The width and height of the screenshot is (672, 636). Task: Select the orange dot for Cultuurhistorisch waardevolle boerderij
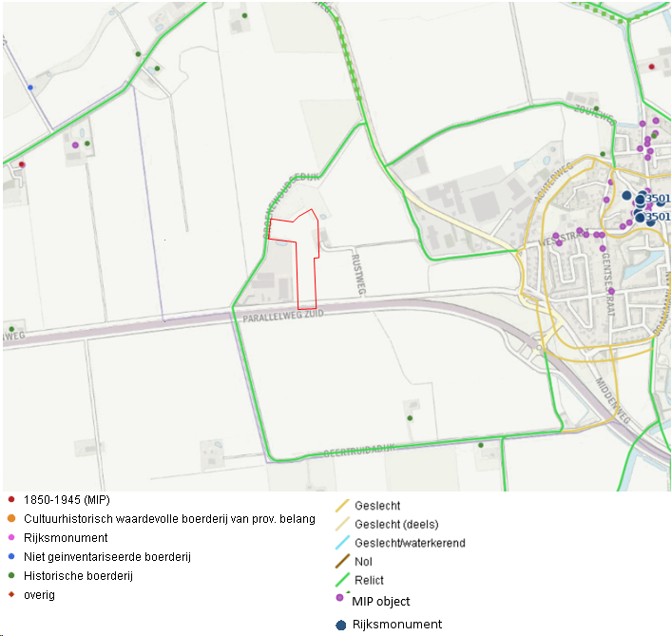pos(11,518)
